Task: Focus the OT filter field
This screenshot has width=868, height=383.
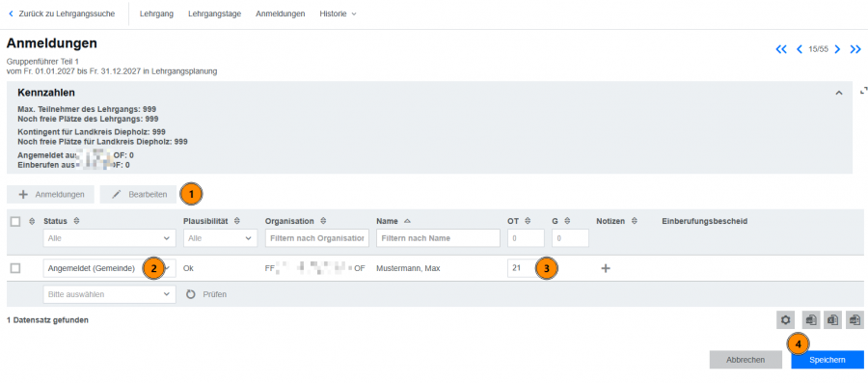Action: point(526,238)
